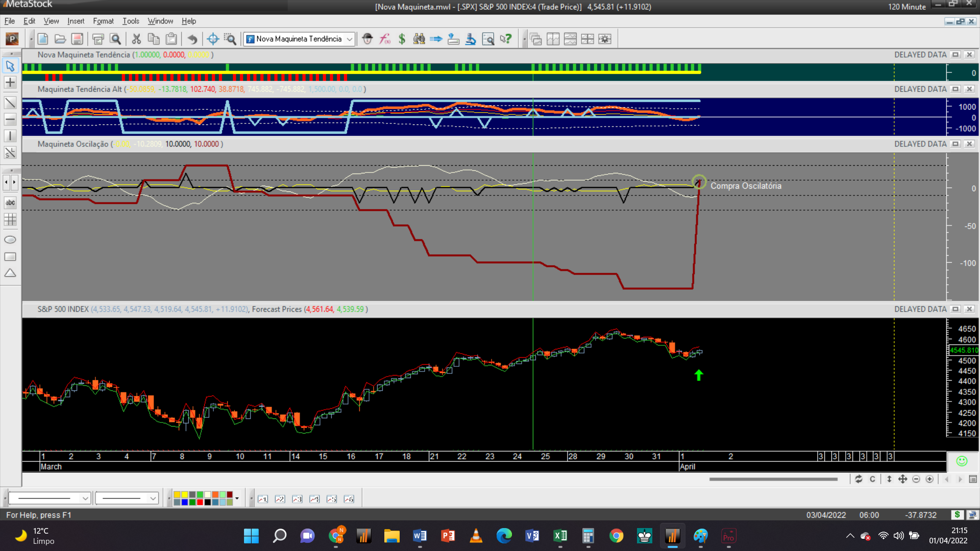Open the line style dropdown
980x551 pixels.
(85, 498)
